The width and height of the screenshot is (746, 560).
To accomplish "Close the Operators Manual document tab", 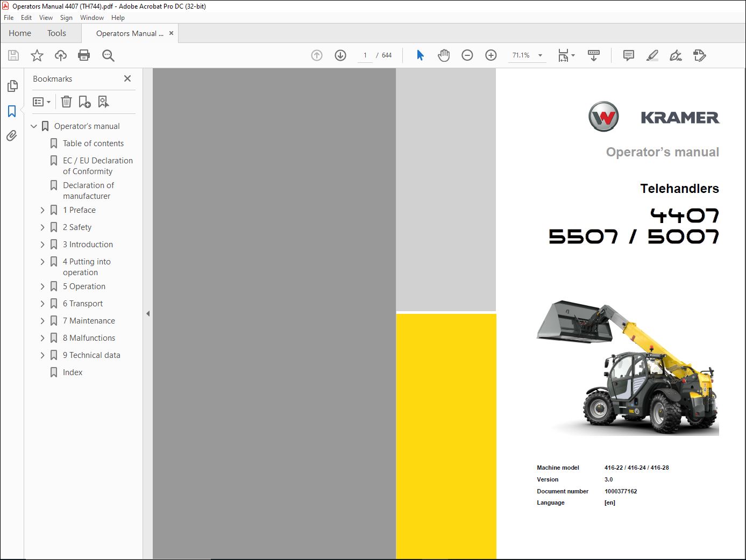I will (x=171, y=33).
